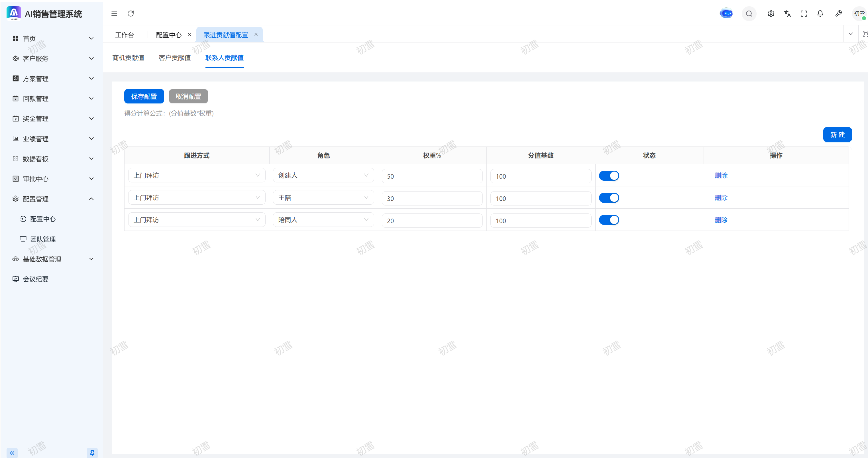The image size is (868, 458).
Task: Click the wrench tool icon
Action: tap(838, 13)
